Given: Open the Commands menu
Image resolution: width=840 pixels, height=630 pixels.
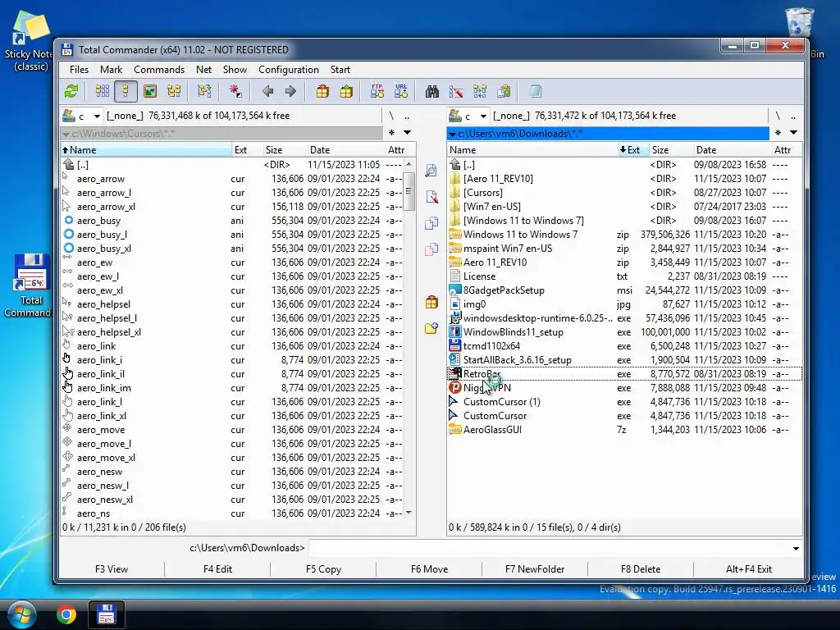Looking at the screenshot, I should click(x=159, y=70).
